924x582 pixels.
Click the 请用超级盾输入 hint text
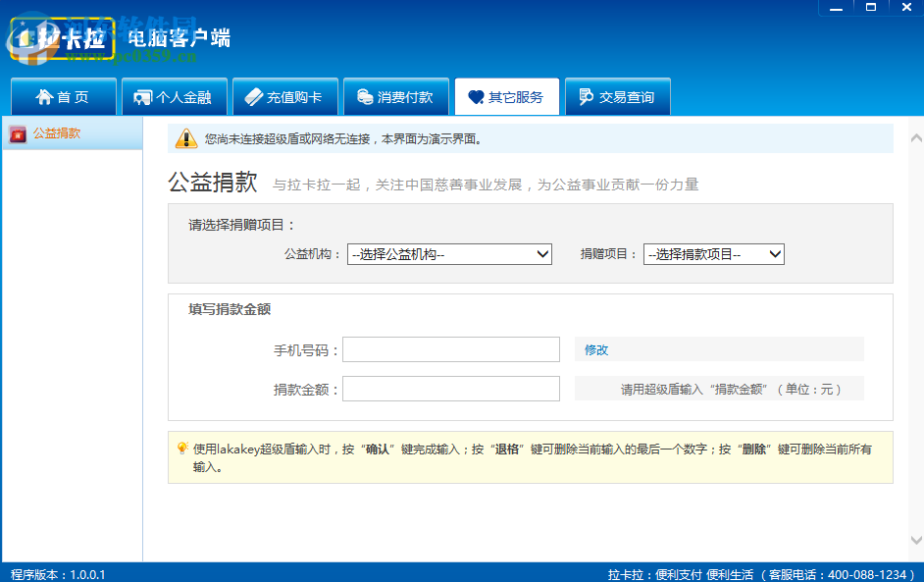tap(731, 390)
